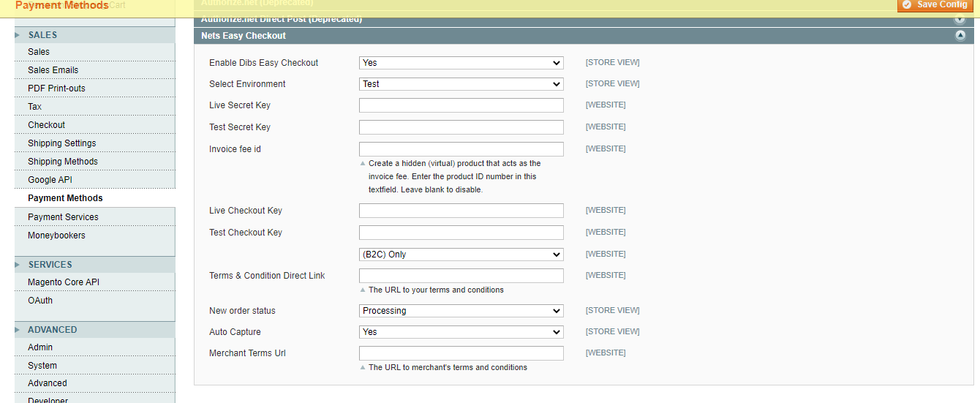Select Payment Methods in the sidebar

click(95, 198)
